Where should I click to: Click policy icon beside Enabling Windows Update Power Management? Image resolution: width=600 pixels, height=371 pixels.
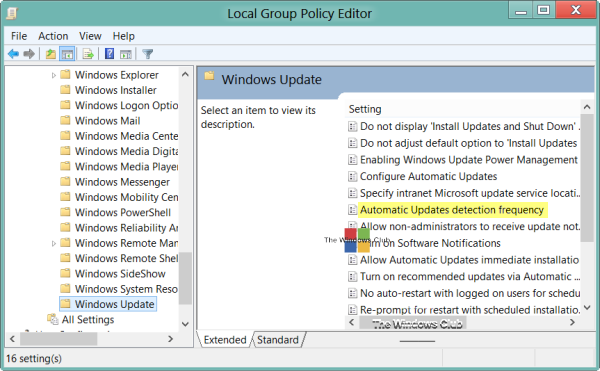click(x=352, y=159)
